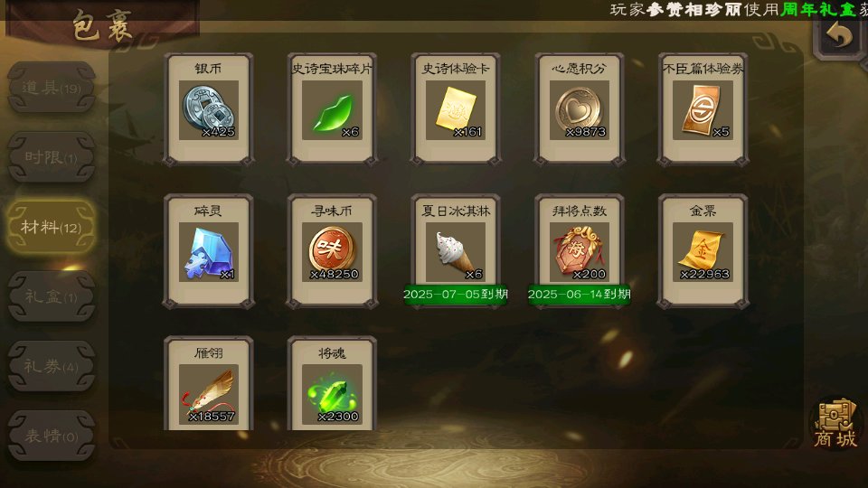Tap the 心愿积分 heart coin item

[x=579, y=109]
